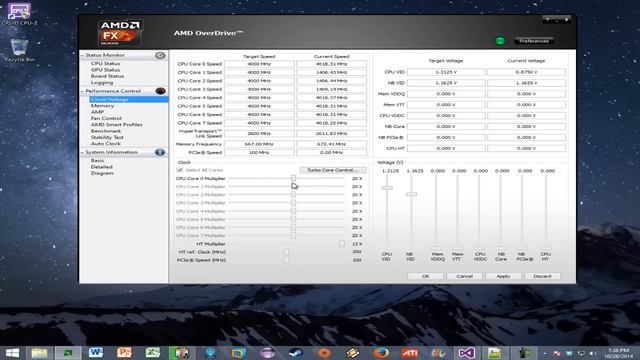Click the CPU HT voltage slider handle
Image resolution: width=640 pixels, height=360 pixels.
546,248
